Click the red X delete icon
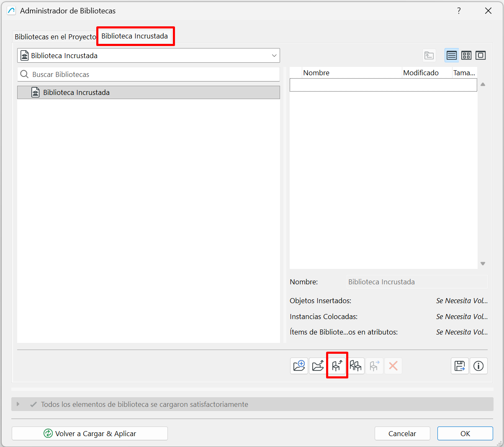Screen dimensions: 504x447 [x=393, y=366]
